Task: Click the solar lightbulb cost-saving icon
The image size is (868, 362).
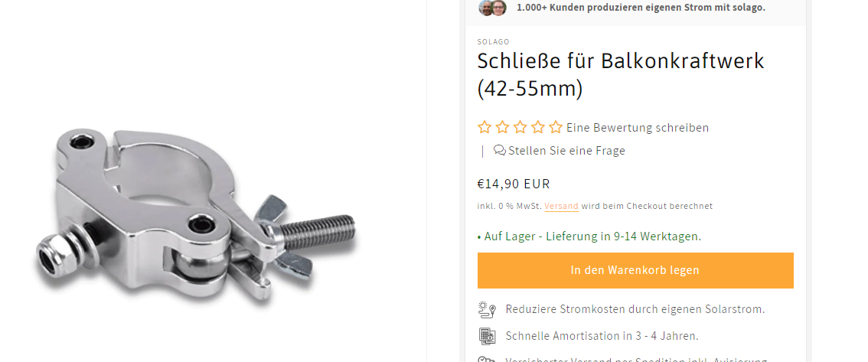Action: click(x=487, y=309)
